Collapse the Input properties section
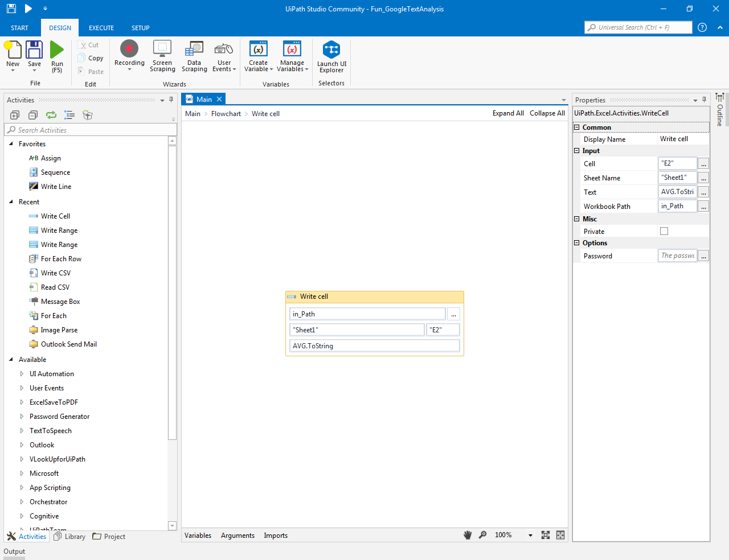 click(x=577, y=151)
